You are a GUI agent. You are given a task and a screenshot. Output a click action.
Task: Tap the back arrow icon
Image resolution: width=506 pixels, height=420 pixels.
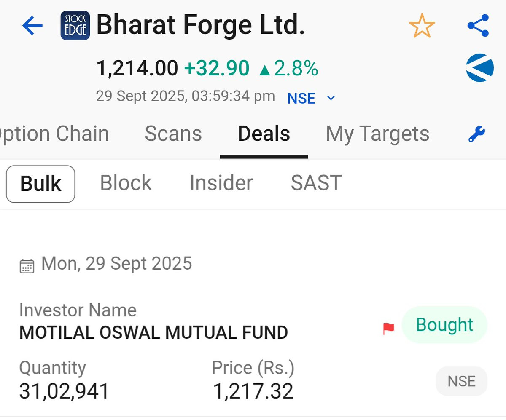click(32, 26)
